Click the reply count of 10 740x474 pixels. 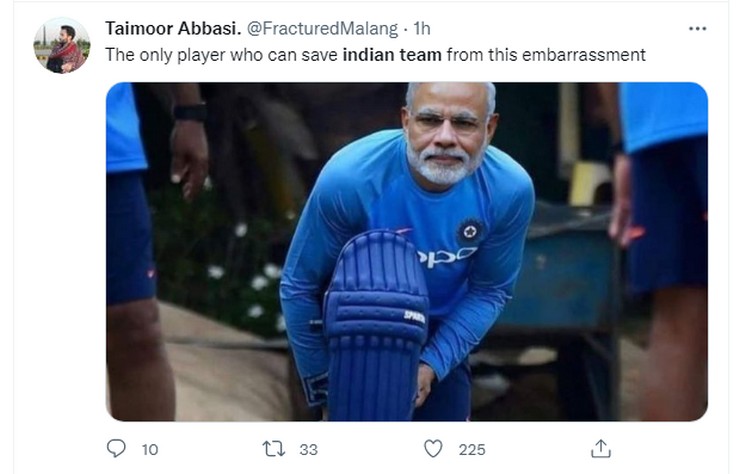click(x=150, y=449)
